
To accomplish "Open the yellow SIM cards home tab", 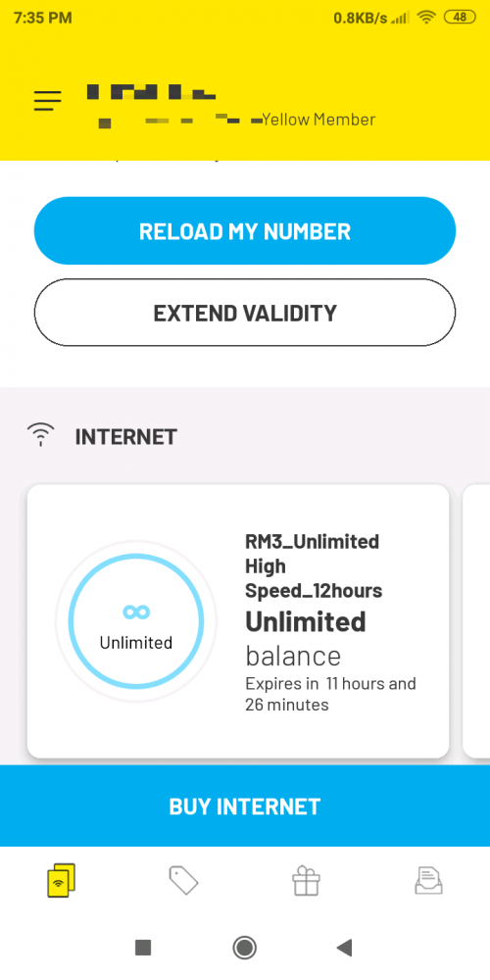I will [61, 881].
